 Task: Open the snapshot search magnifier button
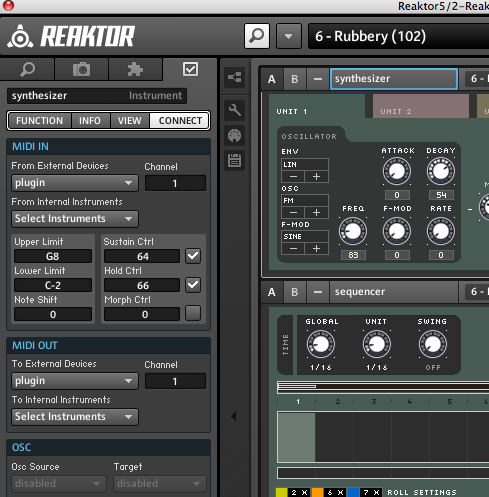[257, 36]
